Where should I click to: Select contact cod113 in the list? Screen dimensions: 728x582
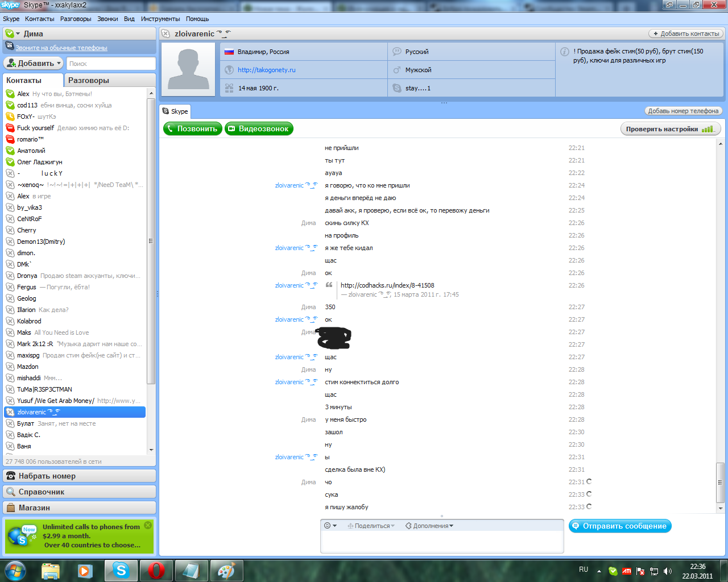click(75, 105)
